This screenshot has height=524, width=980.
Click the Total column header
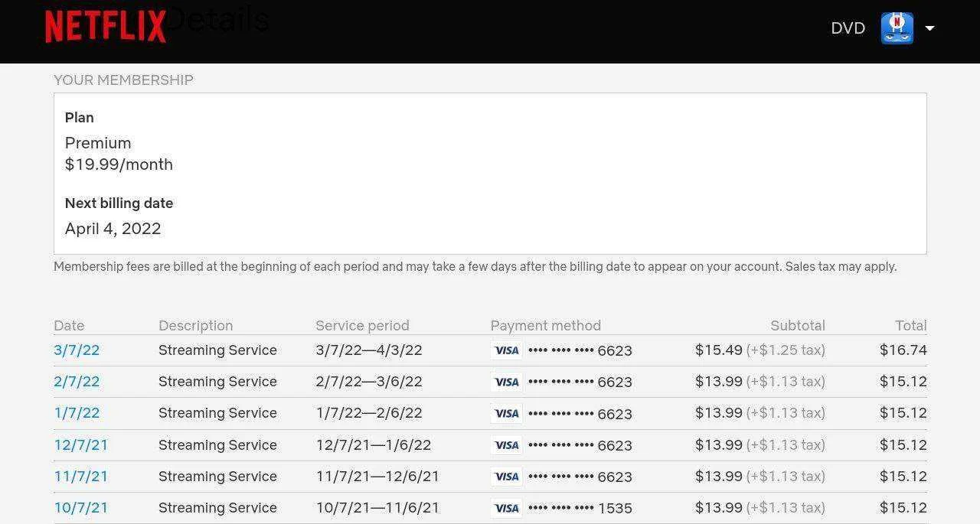pyautogui.click(x=911, y=326)
